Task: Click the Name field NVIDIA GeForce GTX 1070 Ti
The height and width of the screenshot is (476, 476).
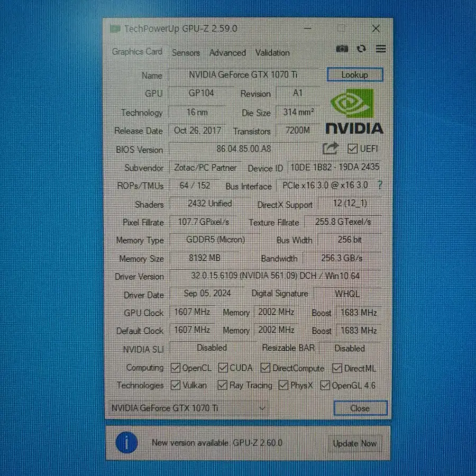Action: click(x=243, y=75)
